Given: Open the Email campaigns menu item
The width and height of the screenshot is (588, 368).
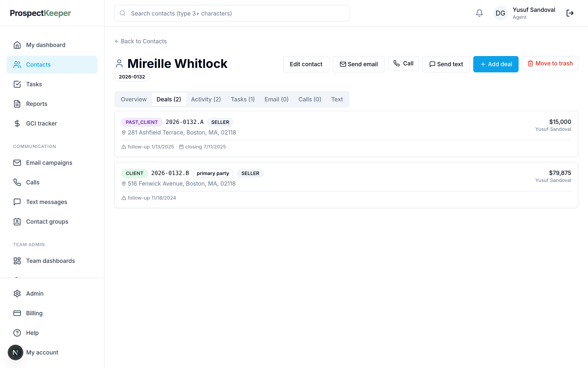Looking at the screenshot, I should pos(52,163).
